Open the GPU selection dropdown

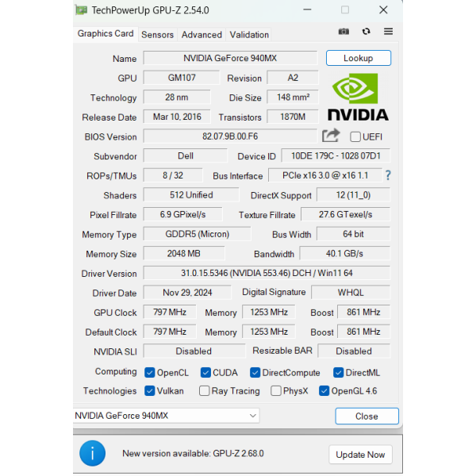(x=166, y=415)
